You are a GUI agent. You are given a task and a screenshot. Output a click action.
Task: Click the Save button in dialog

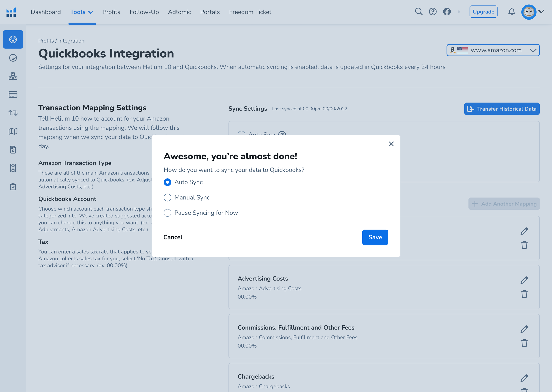click(x=375, y=237)
